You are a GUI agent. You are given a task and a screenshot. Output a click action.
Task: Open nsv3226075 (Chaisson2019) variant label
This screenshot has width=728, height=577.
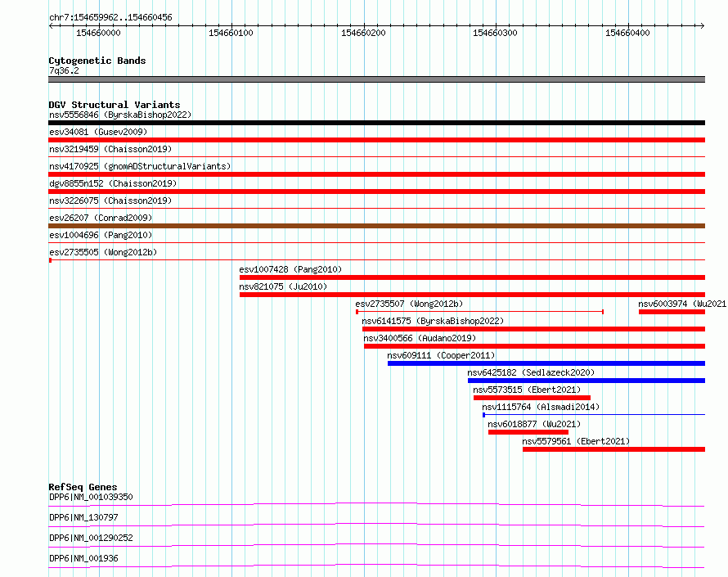[x=110, y=201]
